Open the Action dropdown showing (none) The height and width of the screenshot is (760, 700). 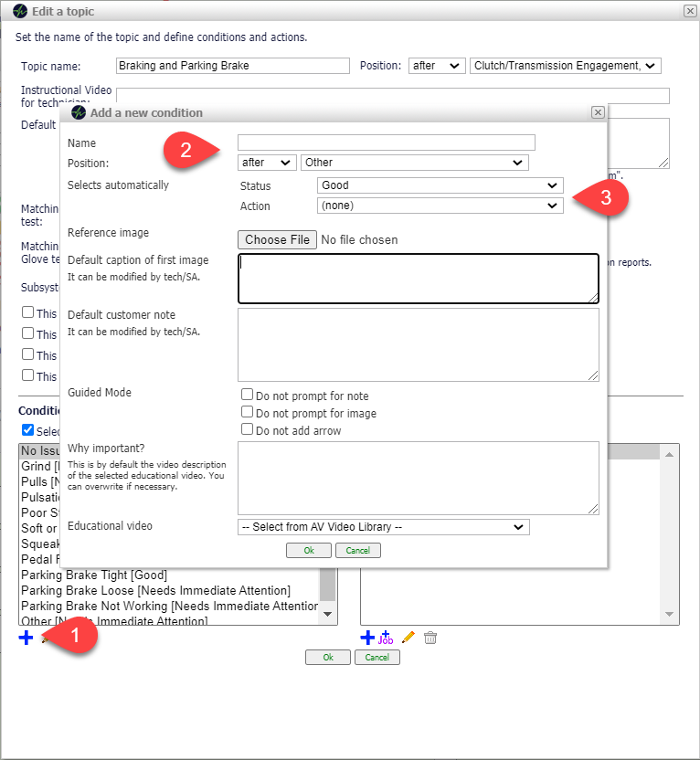click(x=440, y=206)
